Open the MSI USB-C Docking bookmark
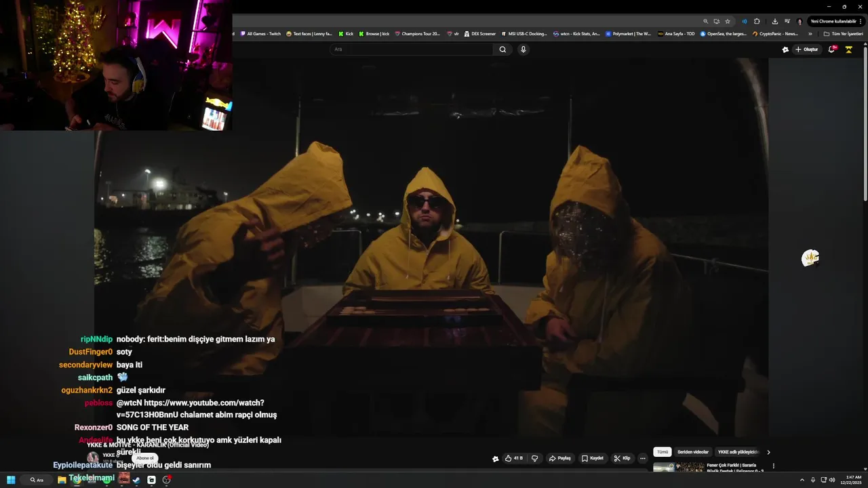The image size is (868, 488). tap(524, 33)
